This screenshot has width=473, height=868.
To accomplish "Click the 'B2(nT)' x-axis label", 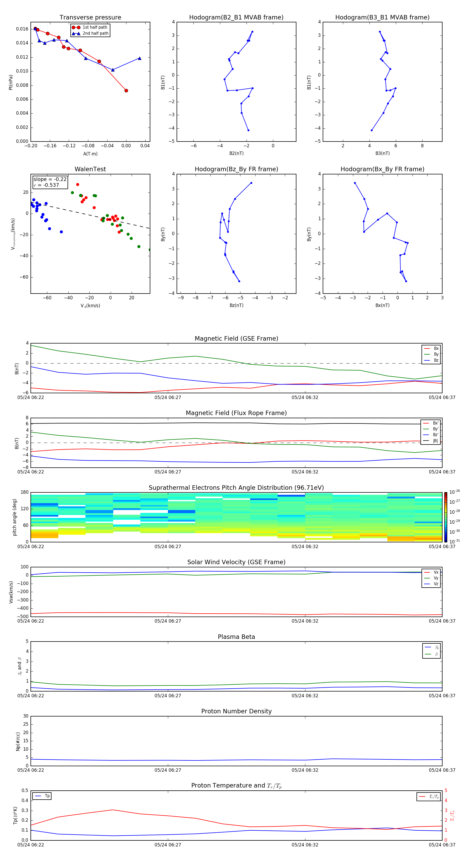I will (x=236, y=153).
